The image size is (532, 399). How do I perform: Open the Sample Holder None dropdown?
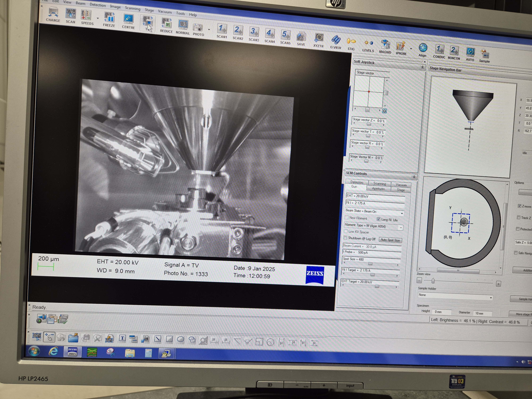pyautogui.click(x=491, y=298)
